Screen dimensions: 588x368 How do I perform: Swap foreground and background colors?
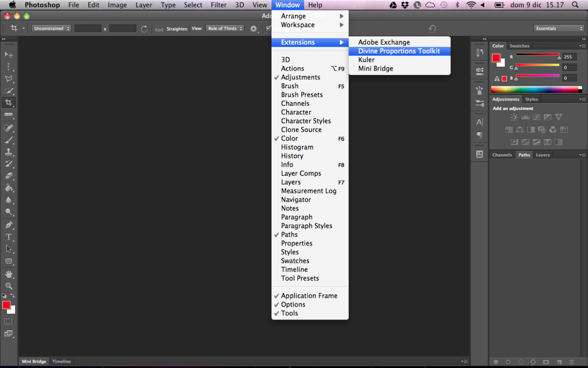click(x=13, y=296)
